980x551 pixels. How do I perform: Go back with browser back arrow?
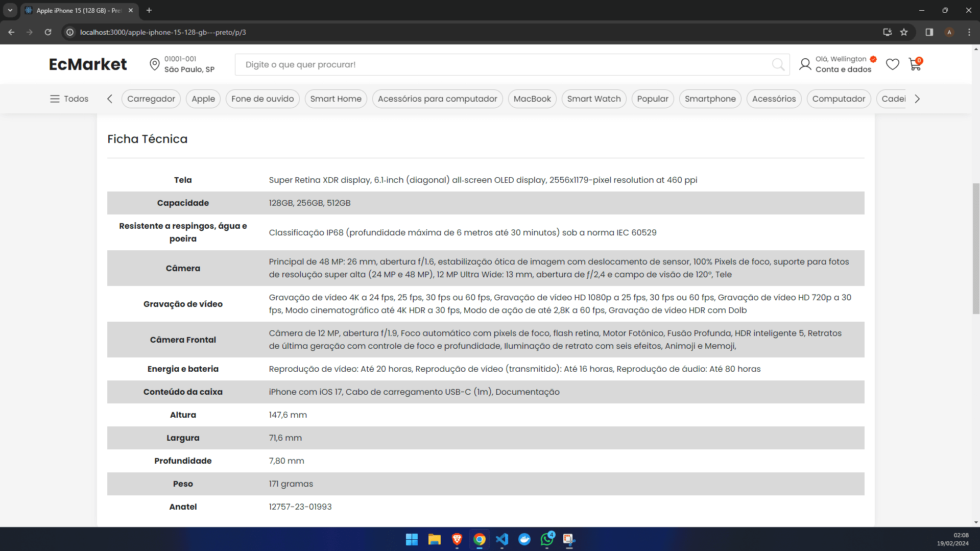tap(11, 32)
